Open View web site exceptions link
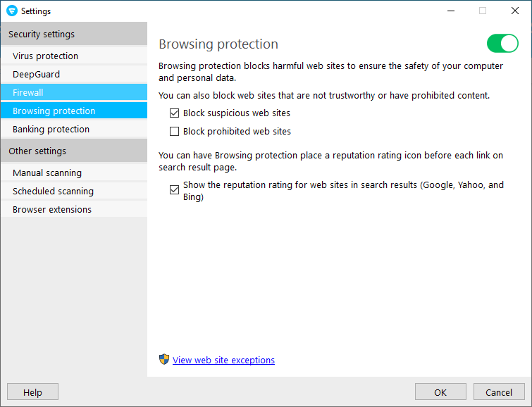The width and height of the screenshot is (532, 407). (223, 361)
